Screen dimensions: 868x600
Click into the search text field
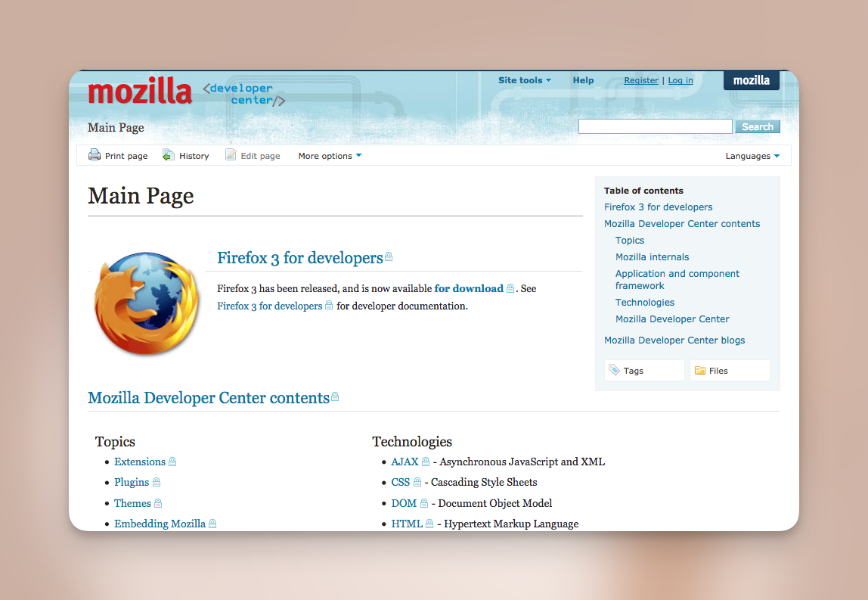coord(655,126)
